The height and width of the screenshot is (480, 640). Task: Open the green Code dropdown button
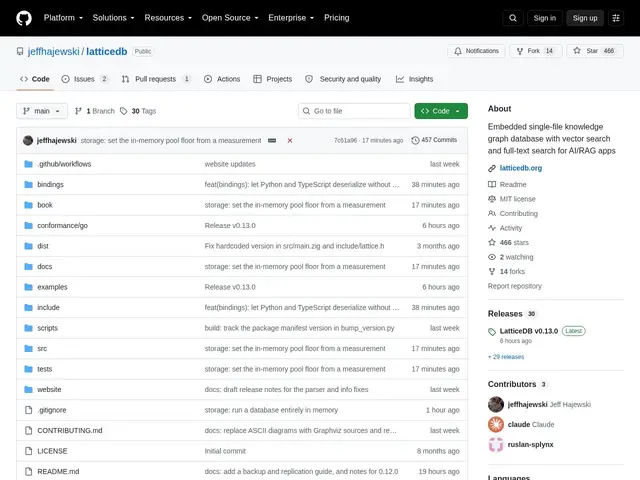point(441,111)
